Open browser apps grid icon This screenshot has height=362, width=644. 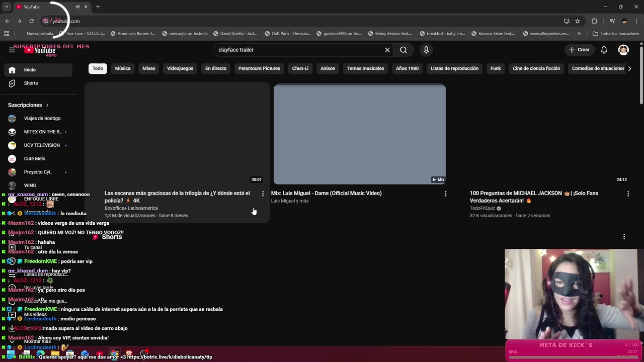coord(7,34)
